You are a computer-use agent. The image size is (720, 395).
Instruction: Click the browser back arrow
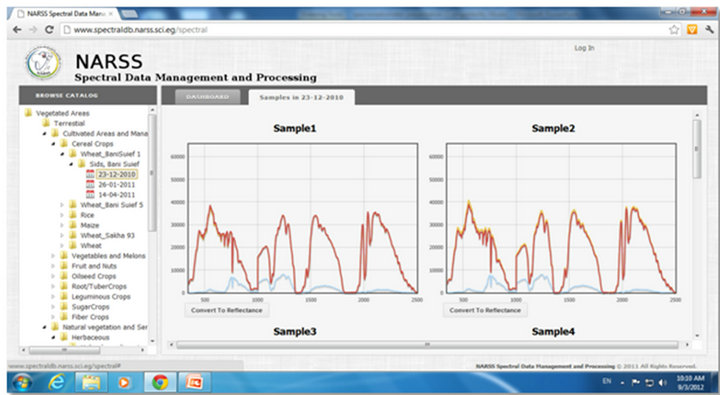17,30
